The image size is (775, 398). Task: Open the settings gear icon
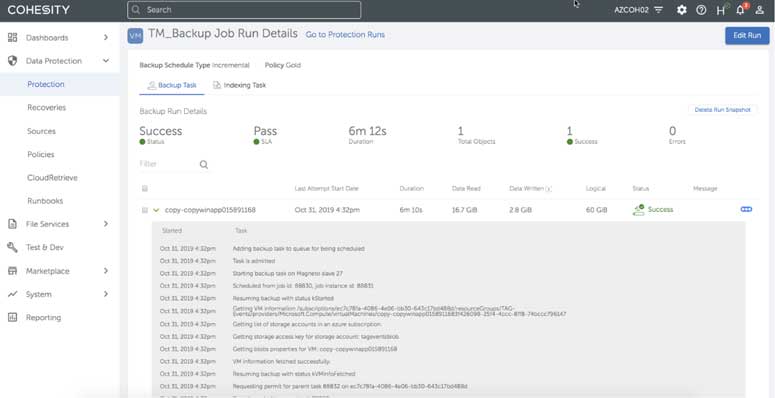682,10
